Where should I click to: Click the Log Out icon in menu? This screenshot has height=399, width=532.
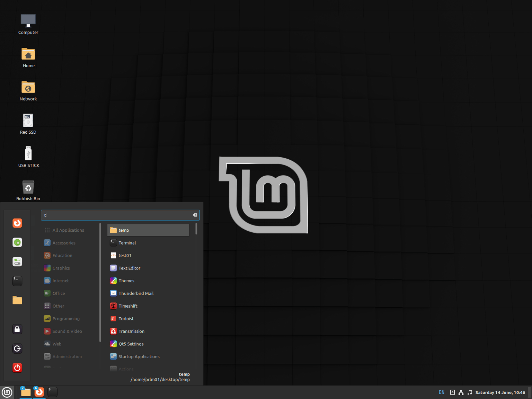click(17, 348)
